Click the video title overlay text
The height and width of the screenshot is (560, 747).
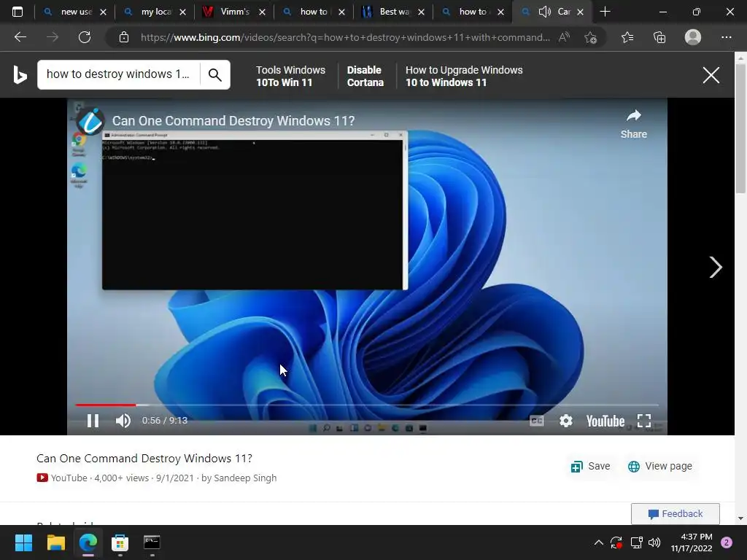(x=233, y=121)
